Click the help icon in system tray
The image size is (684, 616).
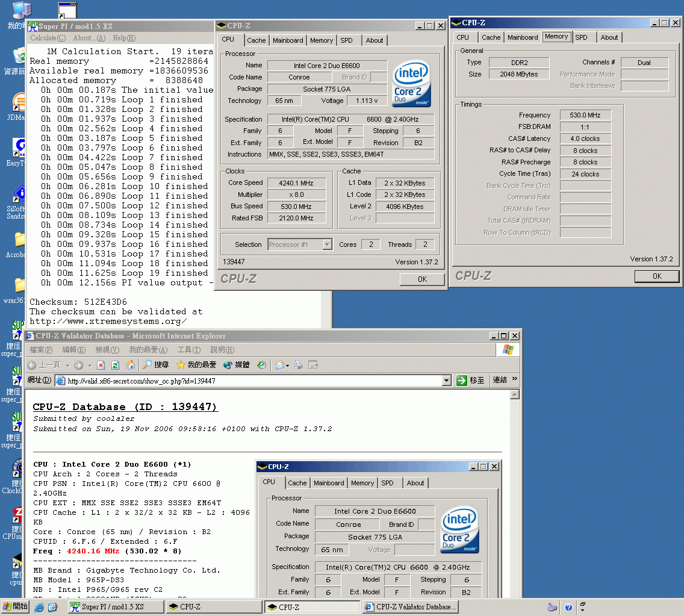coord(568,608)
